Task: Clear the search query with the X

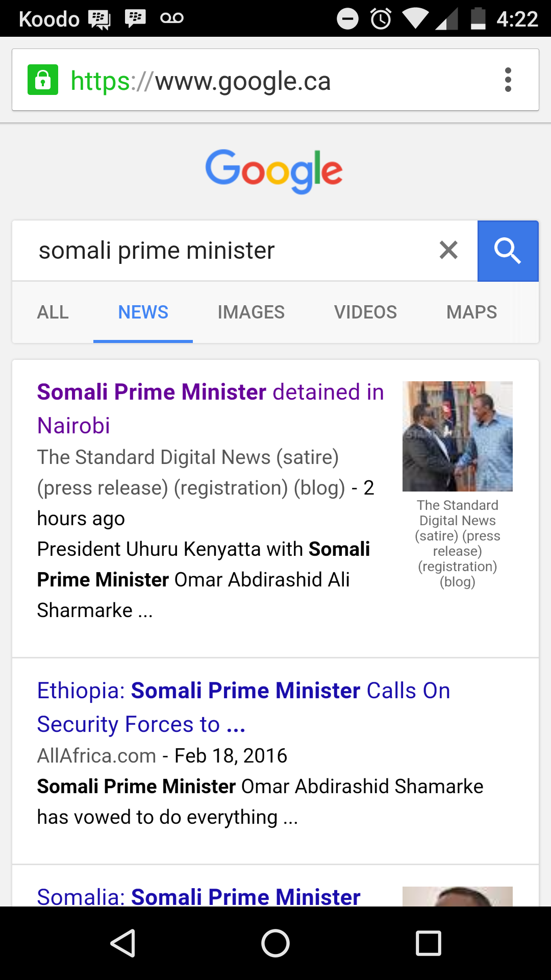Action: (x=448, y=250)
